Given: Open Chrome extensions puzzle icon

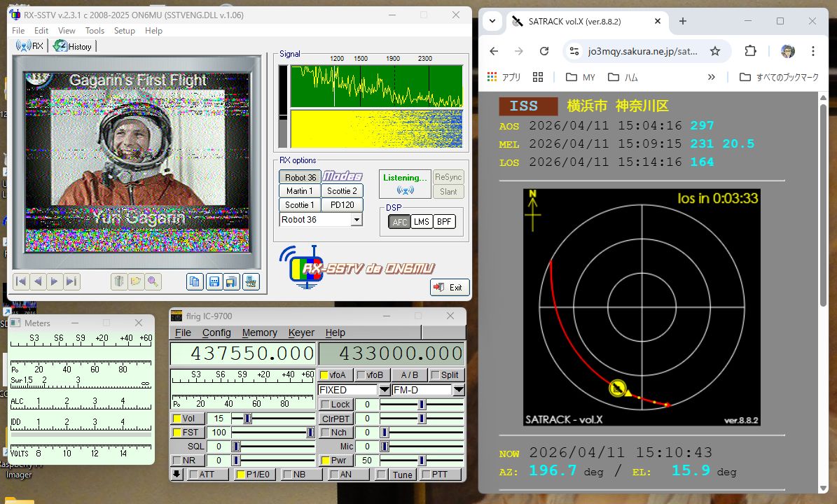Looking at the screenshot, I should [x=751, y=51].
